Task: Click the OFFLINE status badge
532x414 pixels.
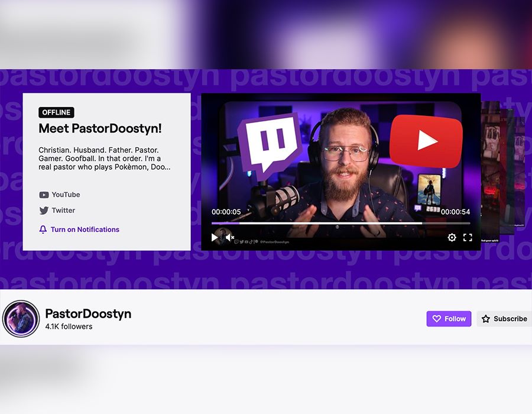Action: (x=56, y=112)
